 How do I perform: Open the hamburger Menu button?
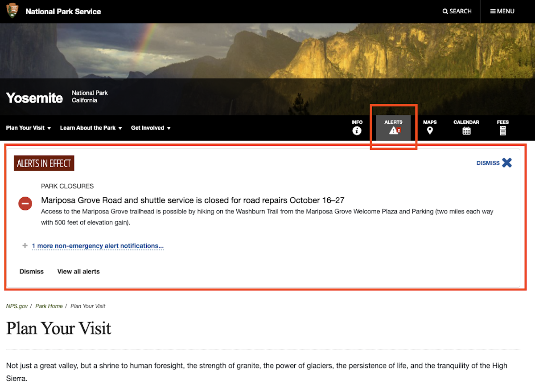pyautogui.click(x=502, y=11)
